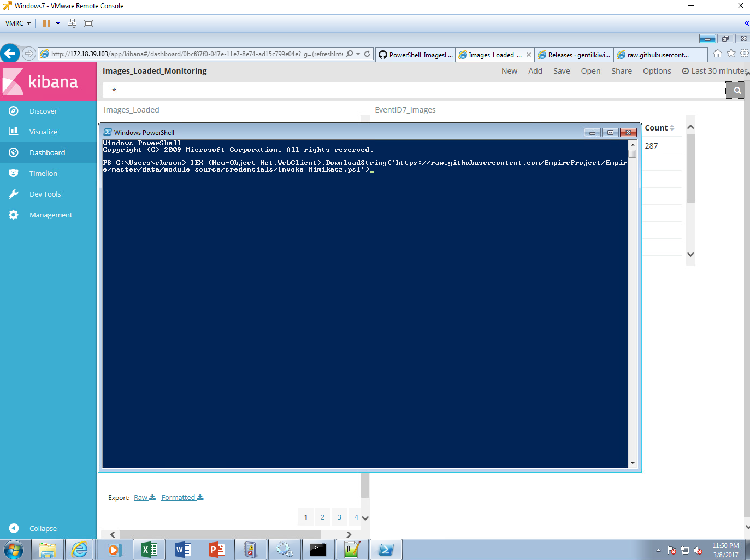Screen dimensions: 750x560
Task: Open the VMRC dropdown menu
Action: pyautogui.click(x=18, y=23)
